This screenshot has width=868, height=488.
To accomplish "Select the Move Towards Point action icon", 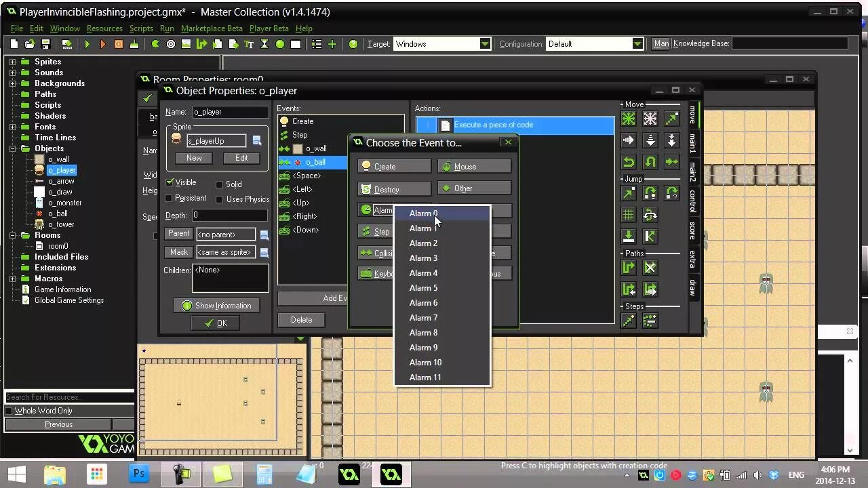I will coord(672,119).
